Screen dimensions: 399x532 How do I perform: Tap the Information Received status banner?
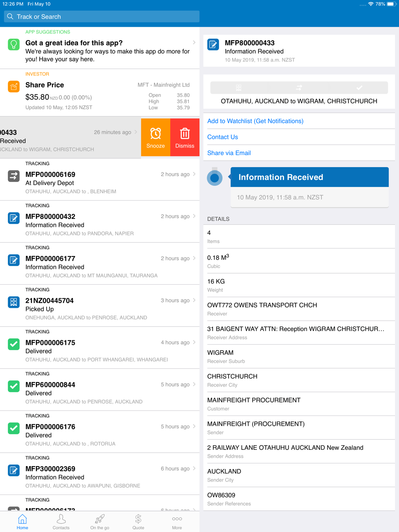[310, 177]
